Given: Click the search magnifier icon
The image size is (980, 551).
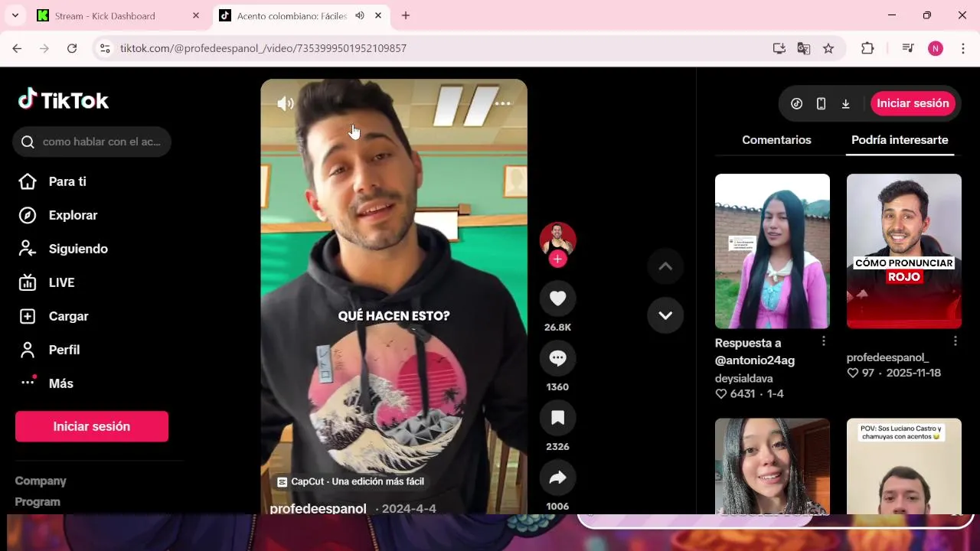Looking at the screenshot, I should 28,142.
